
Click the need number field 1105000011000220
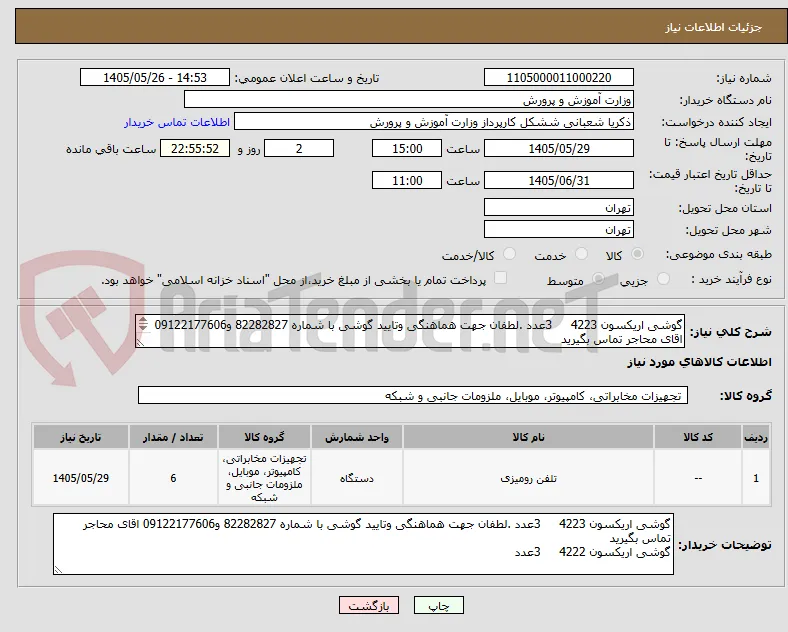(x=559, y=77)
